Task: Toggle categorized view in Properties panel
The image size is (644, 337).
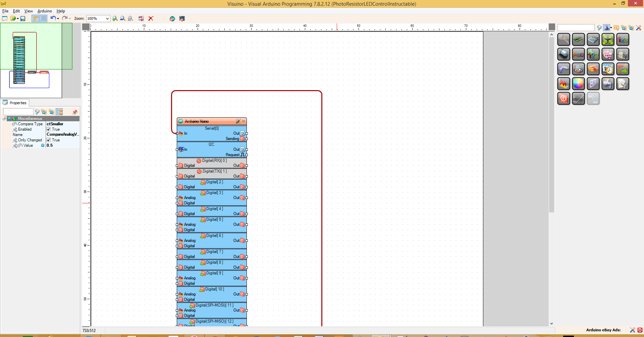Action: [x=59, y=112]
